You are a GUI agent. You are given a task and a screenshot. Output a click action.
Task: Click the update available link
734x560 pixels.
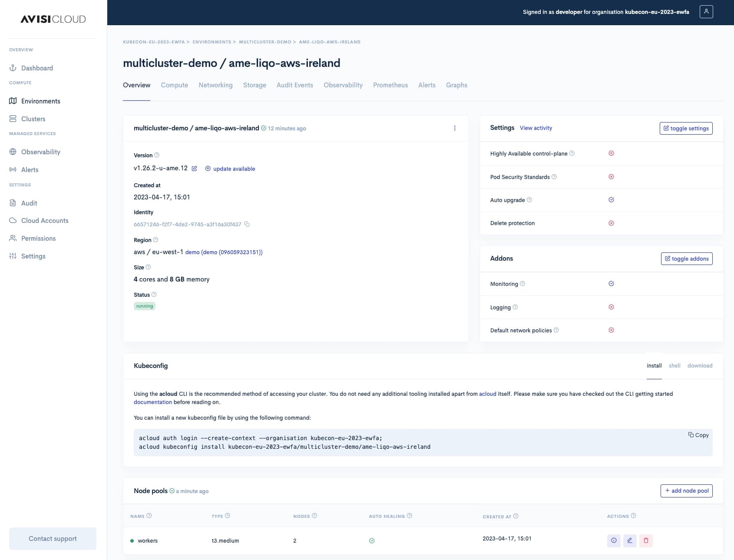point(234,169)
